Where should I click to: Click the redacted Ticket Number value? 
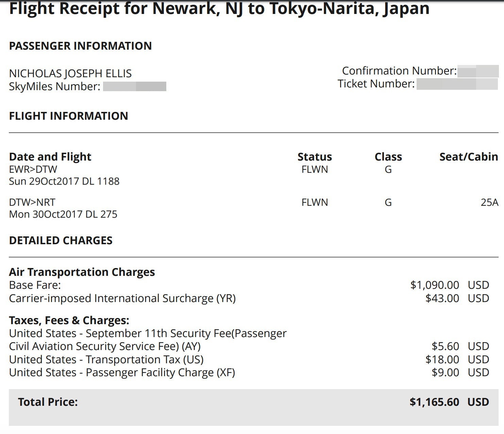pyautogui.click(x=457, y=84)
